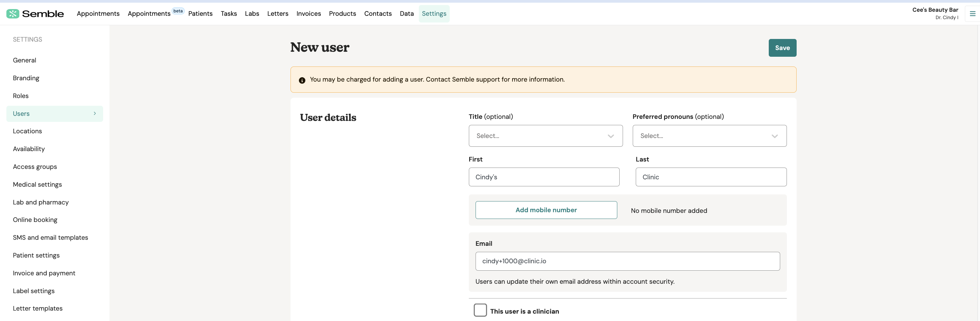Image resolution: width=980 pixels, height=321 pixels.
Task: Open General settings in sidebar
Action: 24,60
